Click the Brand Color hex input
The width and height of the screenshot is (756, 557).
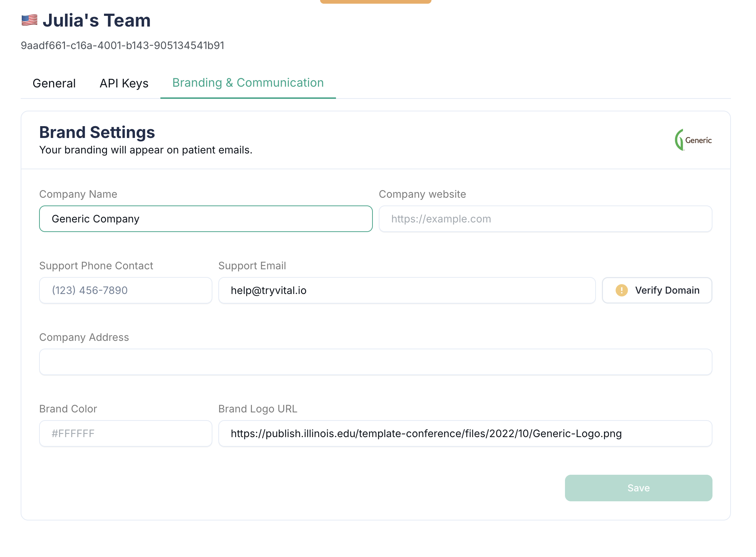click(x=125, y=433)
